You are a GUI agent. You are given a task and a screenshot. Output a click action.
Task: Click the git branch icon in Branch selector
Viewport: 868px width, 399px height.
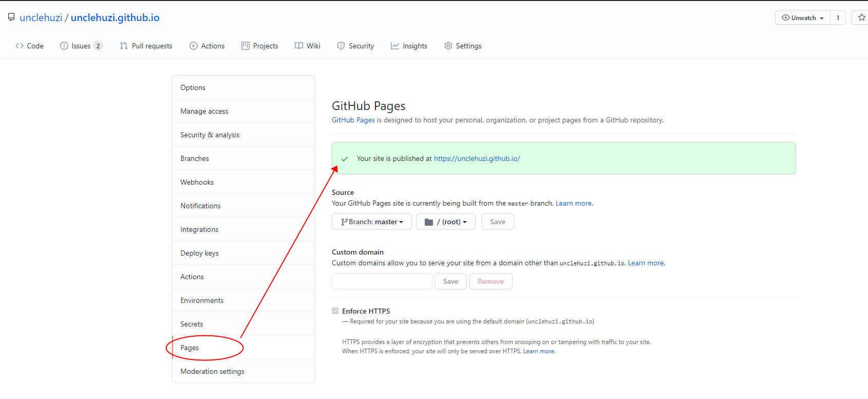[x=344, y=222]
